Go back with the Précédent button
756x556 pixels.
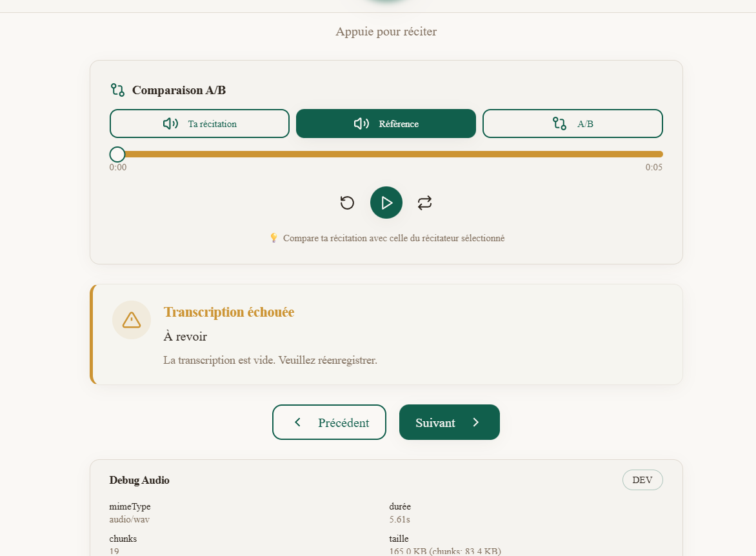(x=329, y=422)
